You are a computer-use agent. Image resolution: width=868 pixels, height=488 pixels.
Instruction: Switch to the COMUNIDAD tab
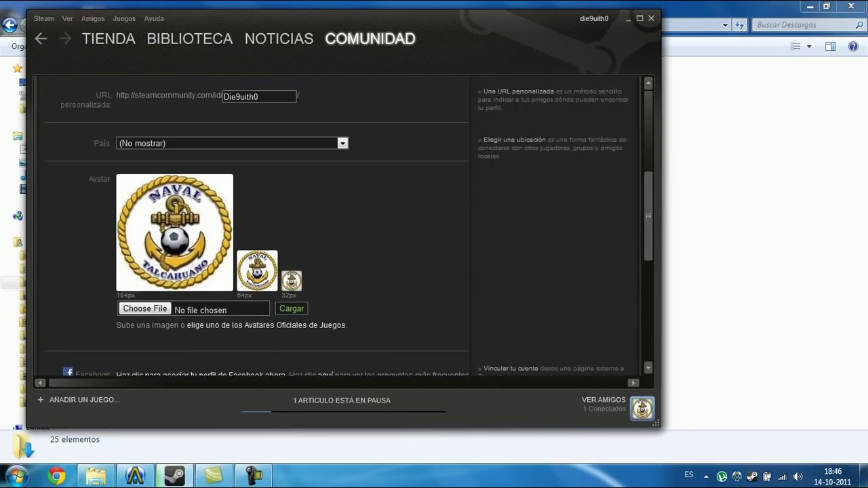[370, 39]
